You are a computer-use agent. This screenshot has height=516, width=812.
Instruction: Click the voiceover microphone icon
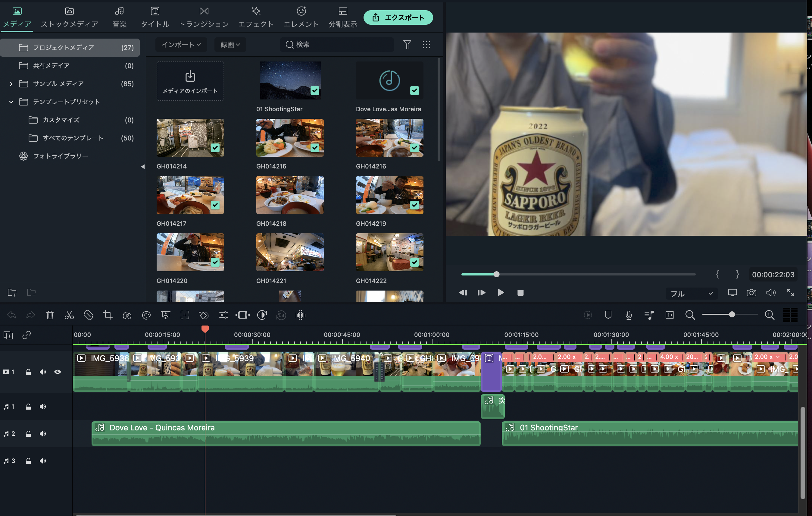[629, 315]
